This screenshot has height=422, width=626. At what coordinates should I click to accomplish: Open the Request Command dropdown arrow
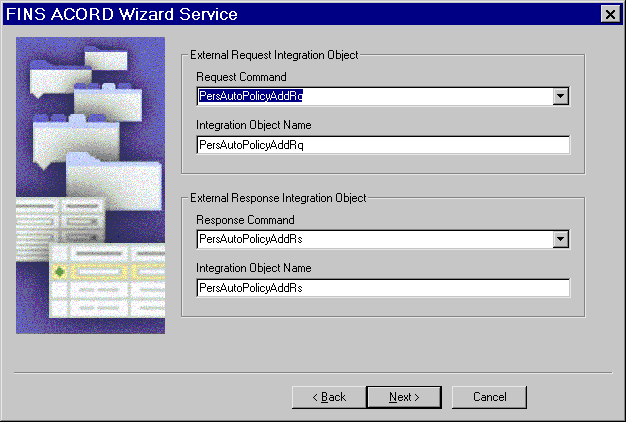coord(561,96)
